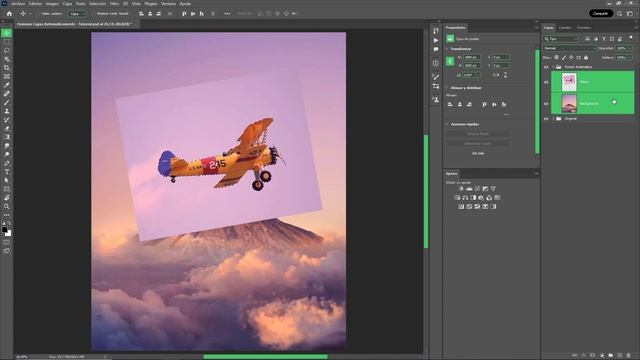
Task: Switch to the Trazados tab
Action: pos(584,28)
